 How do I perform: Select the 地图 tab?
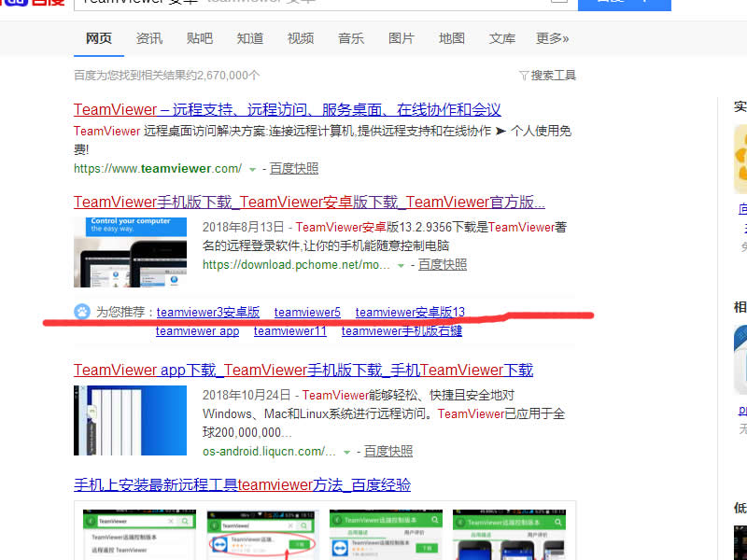click(451, 38)
